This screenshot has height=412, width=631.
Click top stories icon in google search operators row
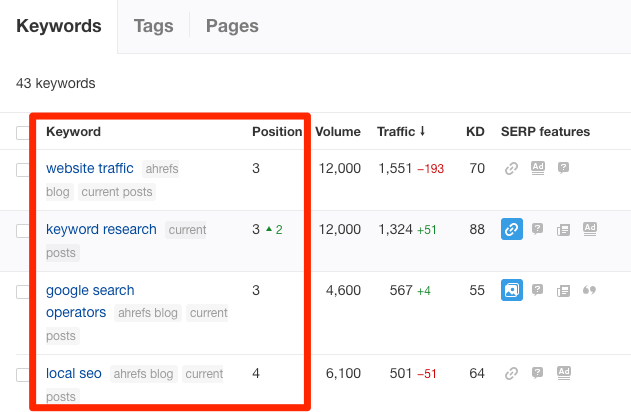pyautogui.click(x=563, y=291)
